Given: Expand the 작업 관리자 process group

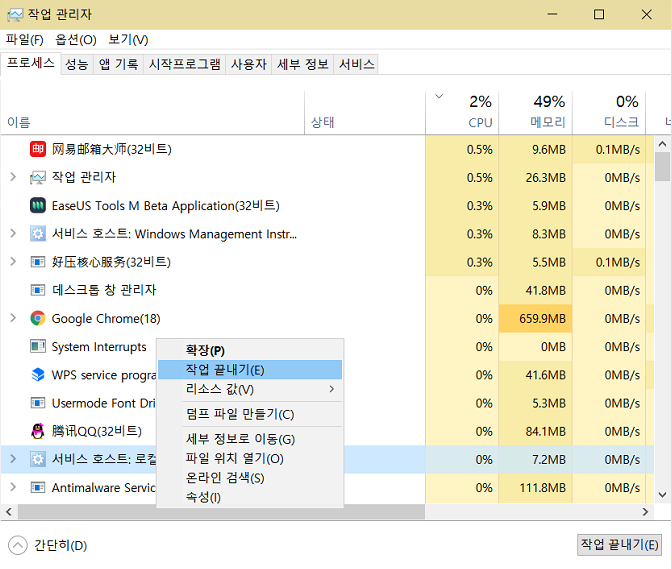Looking at the screenshot, I should pyautogui.click(x=13, y=177).
